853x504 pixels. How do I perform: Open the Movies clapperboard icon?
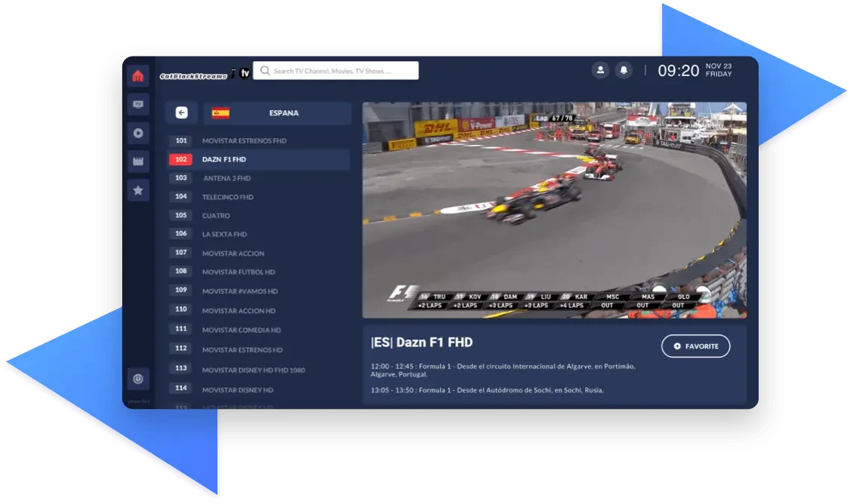137,161
